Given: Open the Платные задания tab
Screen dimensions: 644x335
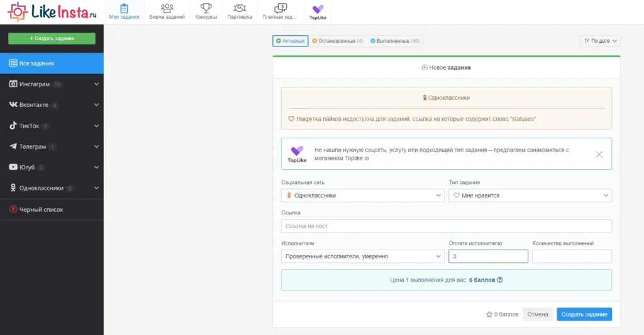Looking at the screenshot, I should coord(280,12).
